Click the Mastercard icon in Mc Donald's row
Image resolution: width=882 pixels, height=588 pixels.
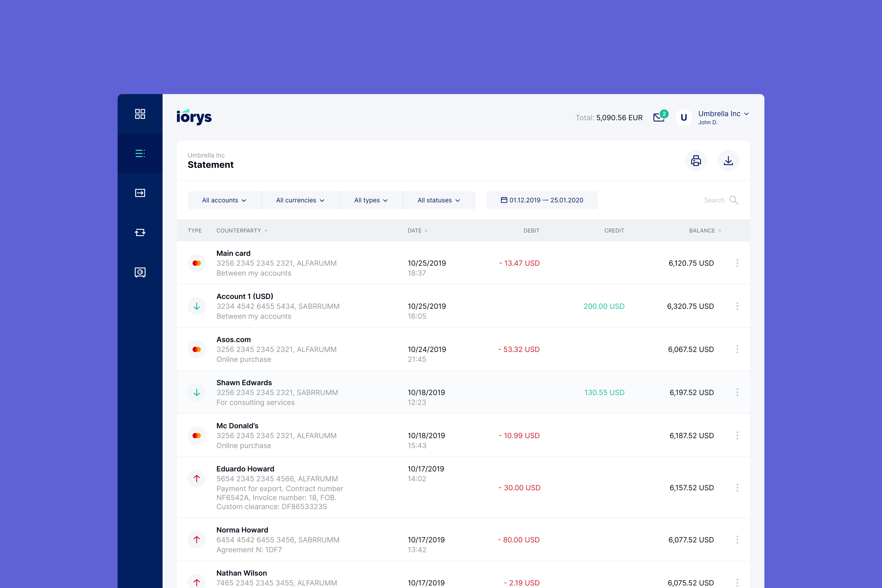(x=197, y=435)
